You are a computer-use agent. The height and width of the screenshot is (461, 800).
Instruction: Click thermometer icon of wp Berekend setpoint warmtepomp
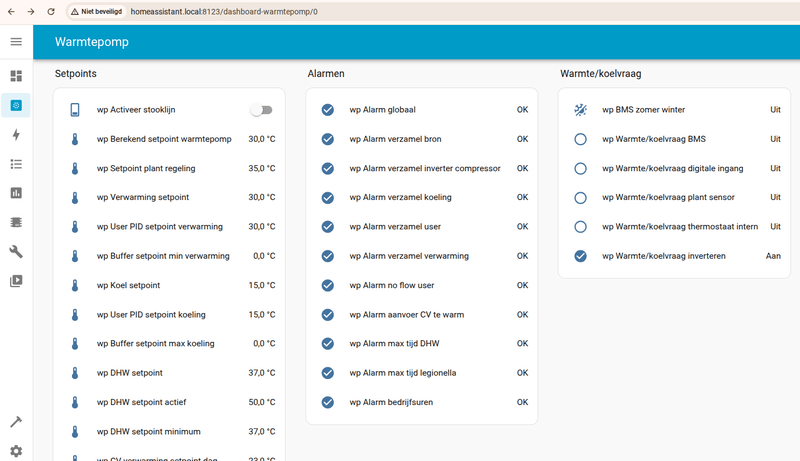[x=75, y=139]
